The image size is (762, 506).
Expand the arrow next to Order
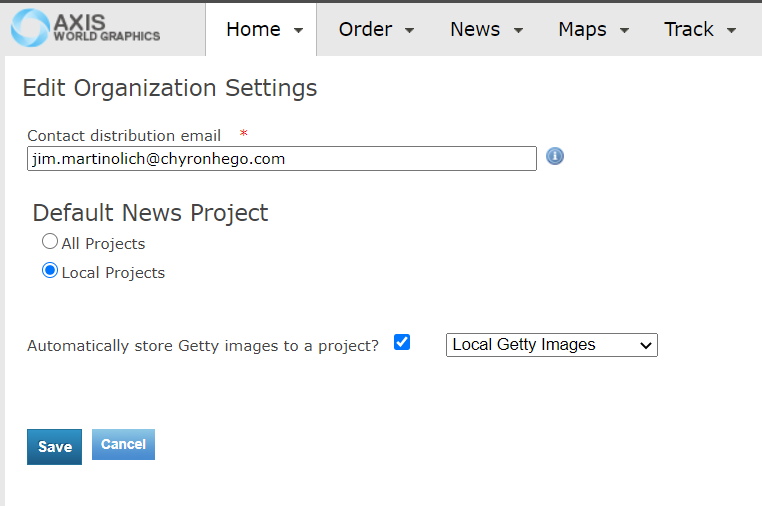click(410, 31)
